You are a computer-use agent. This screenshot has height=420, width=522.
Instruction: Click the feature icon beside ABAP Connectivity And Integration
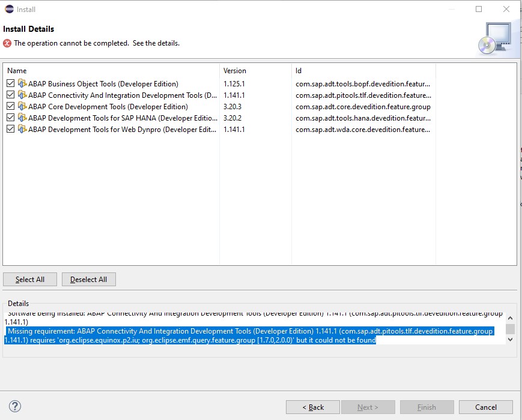pos(22,95)
